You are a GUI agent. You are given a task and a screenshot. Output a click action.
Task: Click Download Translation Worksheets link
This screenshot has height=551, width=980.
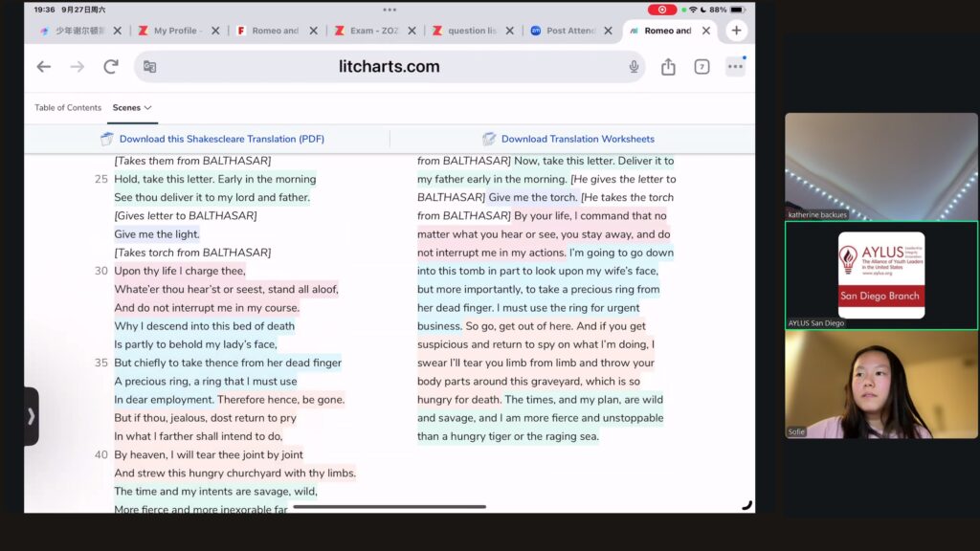[x=577, y=139]
